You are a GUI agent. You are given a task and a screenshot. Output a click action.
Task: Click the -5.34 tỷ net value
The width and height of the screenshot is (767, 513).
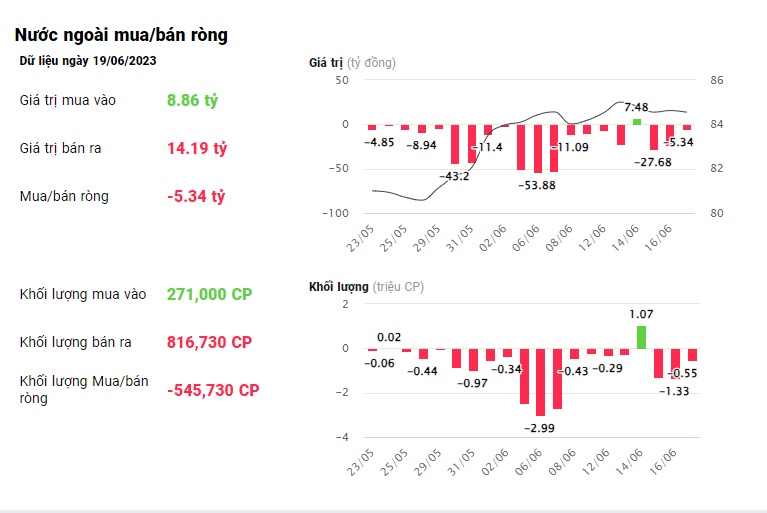(x=196, y=196)
